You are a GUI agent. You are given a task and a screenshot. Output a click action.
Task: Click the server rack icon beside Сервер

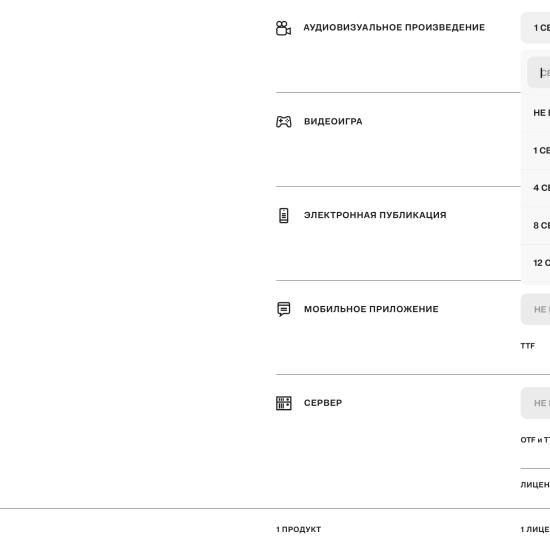click(283, 403)
